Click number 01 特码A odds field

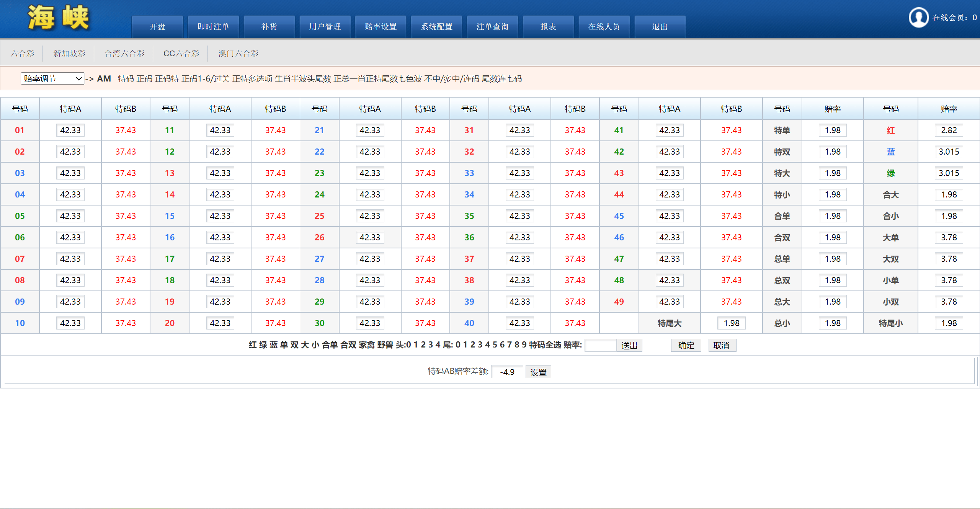tap(70, 130)
